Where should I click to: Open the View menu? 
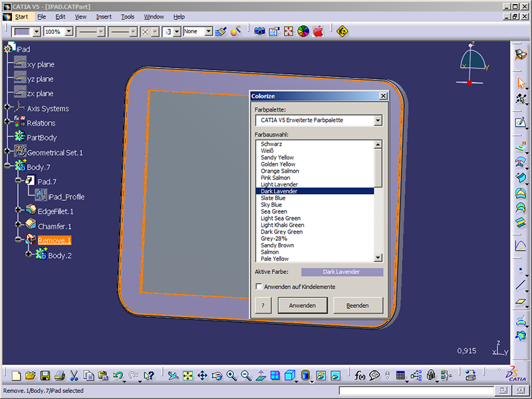80,17
